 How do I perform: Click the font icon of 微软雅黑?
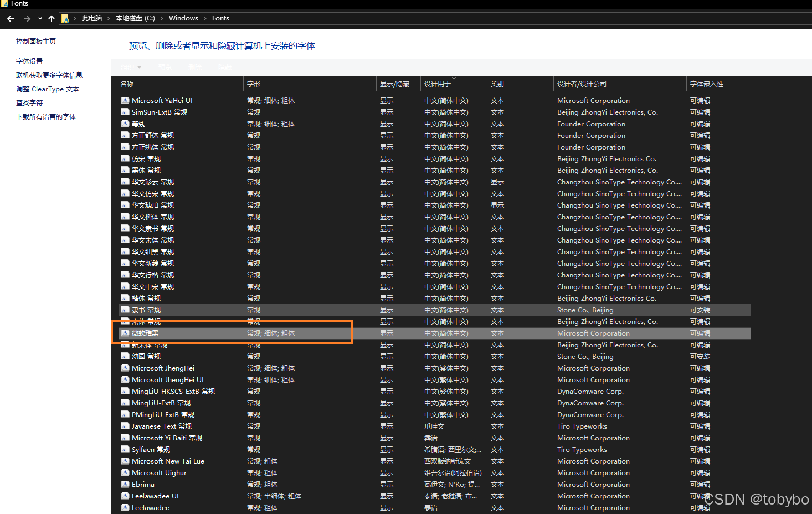(x=125, y=333)
